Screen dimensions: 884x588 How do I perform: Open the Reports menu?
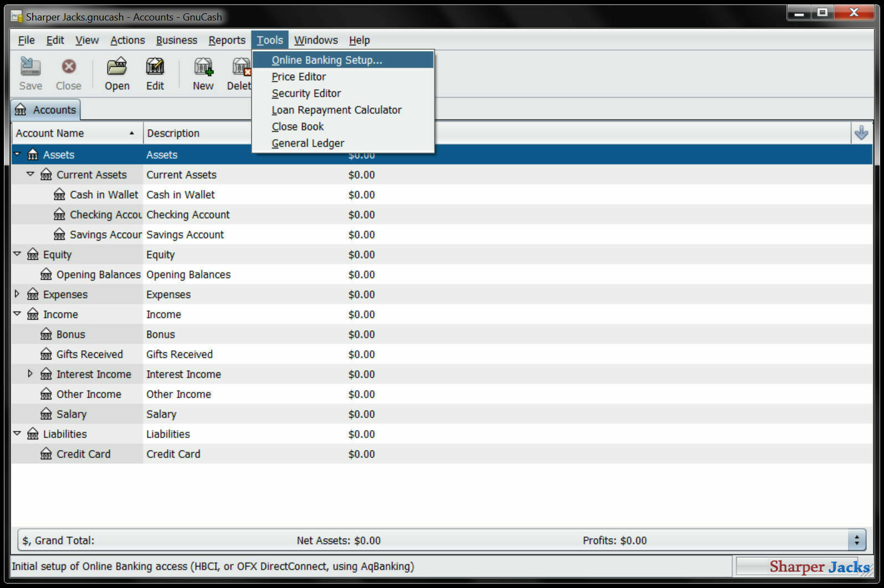point(227,40)
